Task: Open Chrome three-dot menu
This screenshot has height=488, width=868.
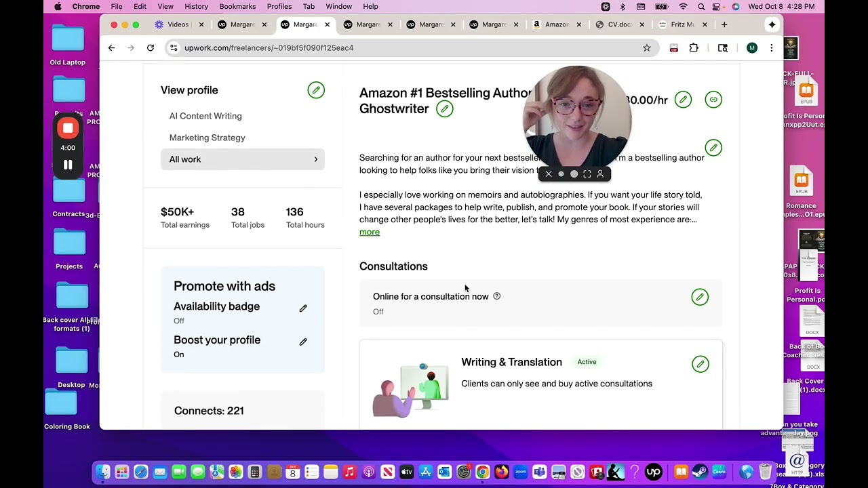Action: click(x=771, y=48)
